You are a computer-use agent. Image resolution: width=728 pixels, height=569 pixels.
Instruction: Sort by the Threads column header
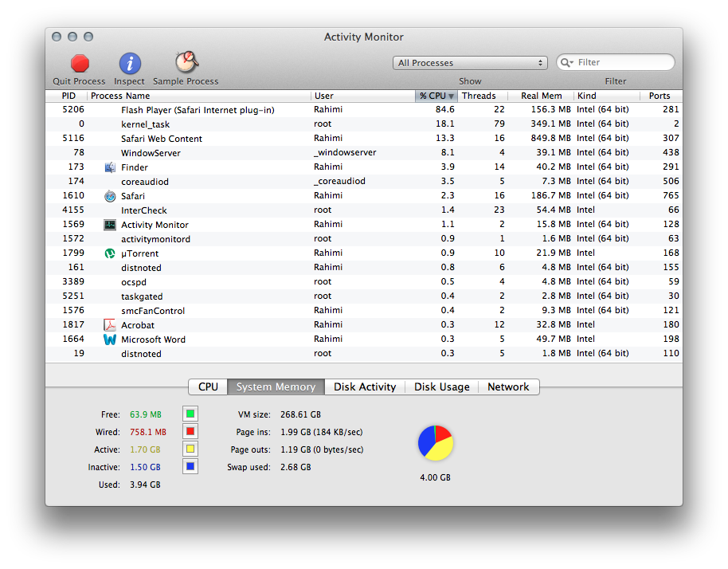(483, 96)
